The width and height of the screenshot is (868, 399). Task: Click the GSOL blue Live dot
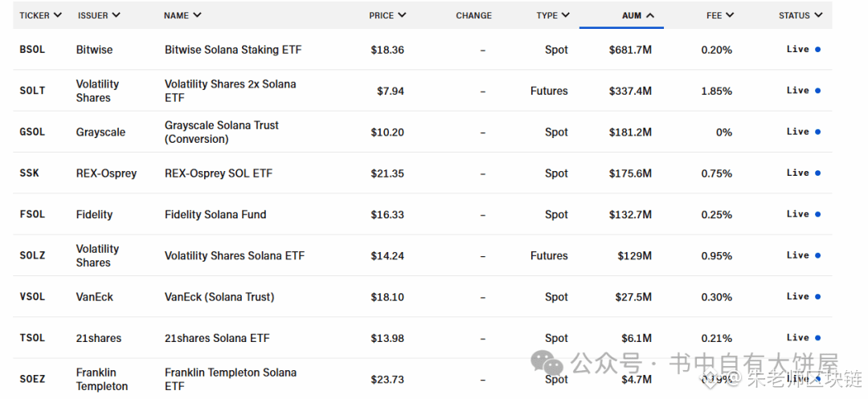(x=818, y=132)
